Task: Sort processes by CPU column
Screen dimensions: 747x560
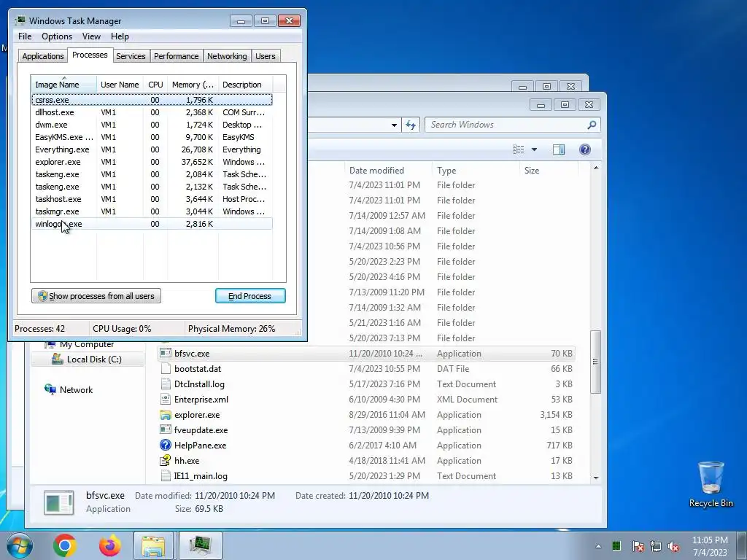Action: [x=155, y=85]
